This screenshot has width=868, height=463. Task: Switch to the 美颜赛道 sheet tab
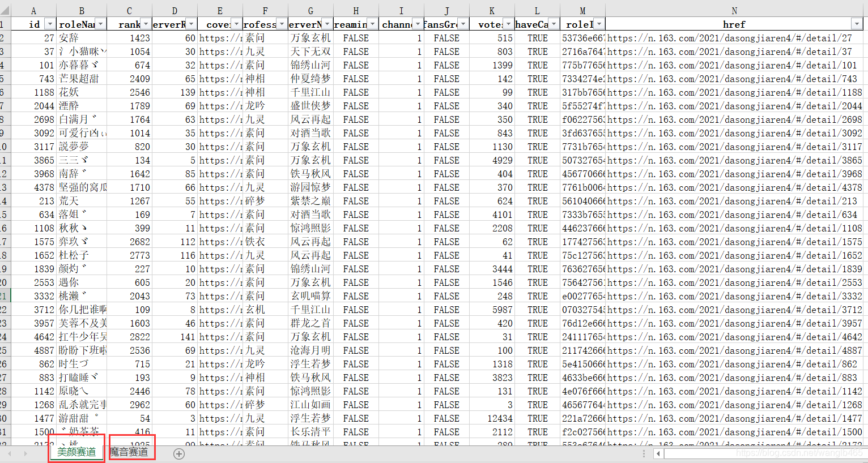coord(76,452)
